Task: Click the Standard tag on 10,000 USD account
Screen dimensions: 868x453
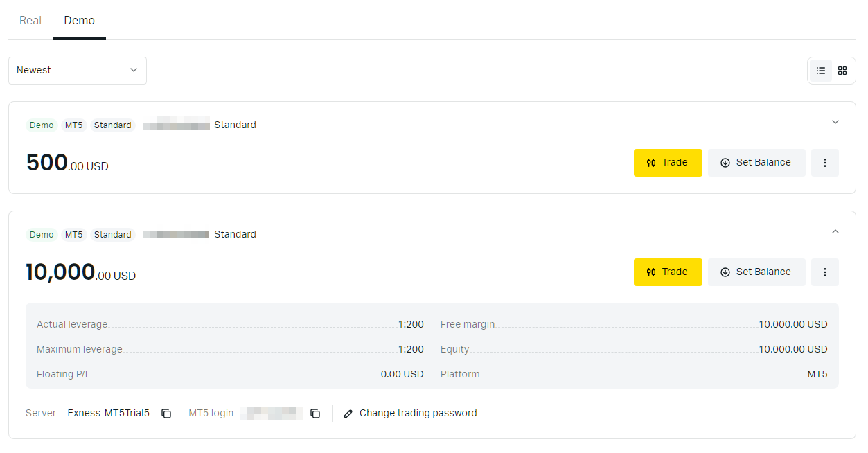Action: [x=112, y=235]
